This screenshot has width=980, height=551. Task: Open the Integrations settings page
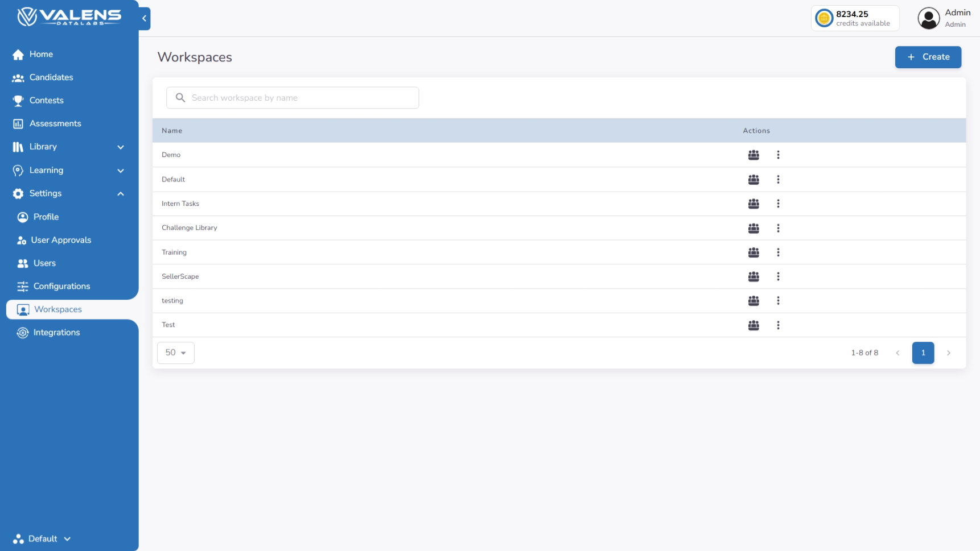coord(57,332)
